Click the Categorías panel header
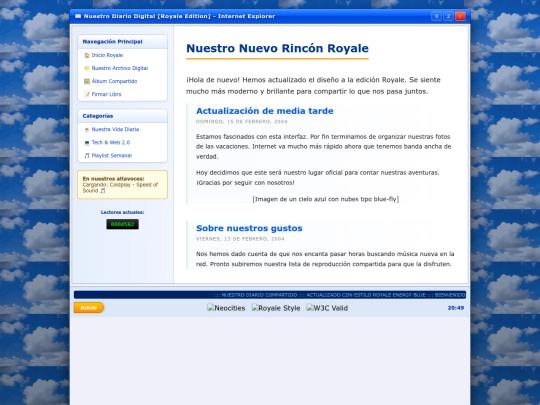The height and width of the screenshot is (405, 540). coord(123,116)
